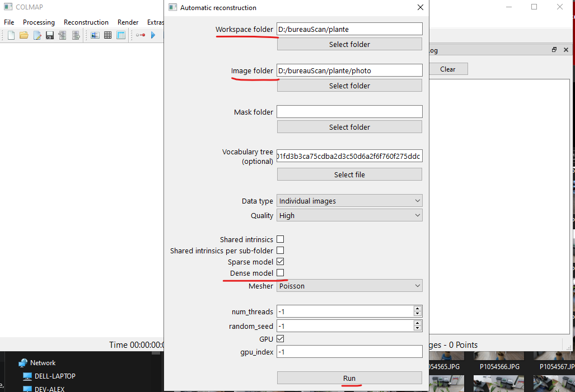Image resolution: width=575 pixels, height=392 pixels.
Task: Open a project using the folder toolbar icon
Action: click(x=24, y=35)
